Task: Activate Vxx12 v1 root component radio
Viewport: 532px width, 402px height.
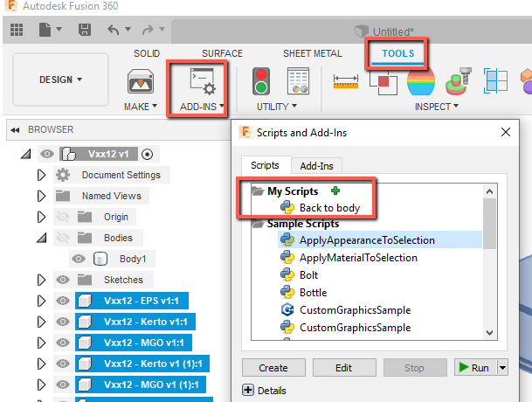Action: (x=148, y=154)
